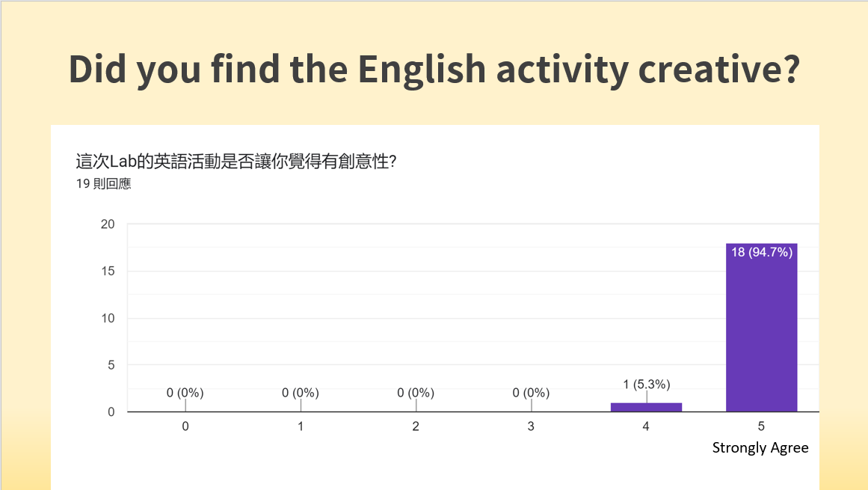Click the y-axis value 20
Viewport: 868px width, 490px height.
tap(108, 224)
